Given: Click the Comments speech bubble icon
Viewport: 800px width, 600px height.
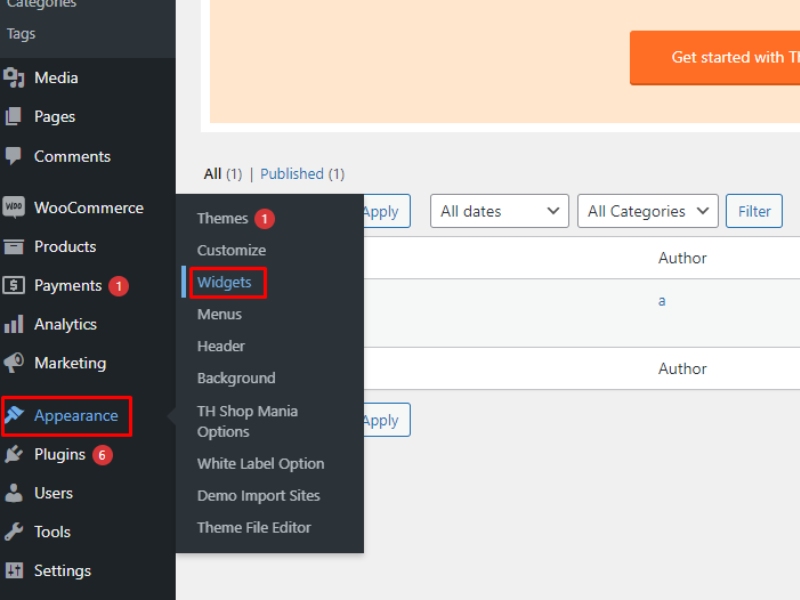Looking at the screenshot, I should (x=14, y=156).
